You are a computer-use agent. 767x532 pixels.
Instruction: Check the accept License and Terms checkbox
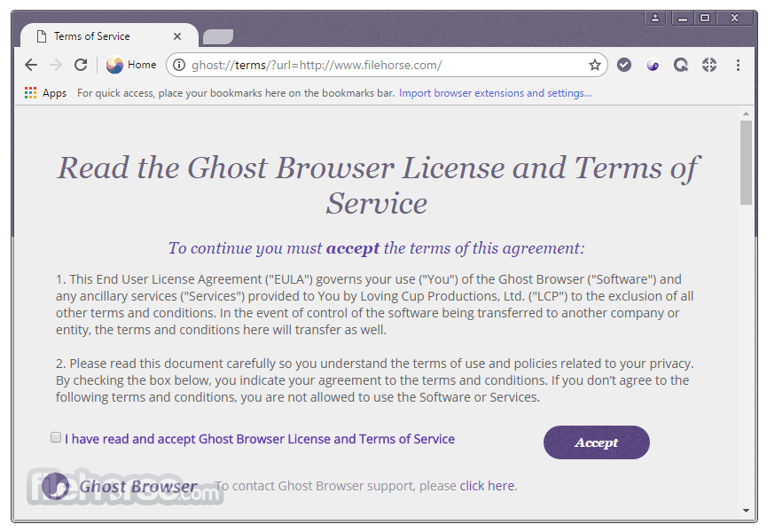pos(56,437)
